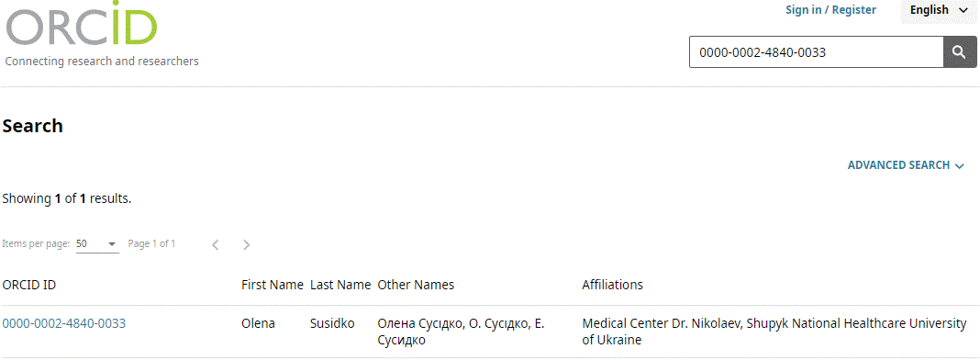Open the English language dropdown
Viewport: 980px width, 360px height.
pyautogui.click(x=938, y=11)
